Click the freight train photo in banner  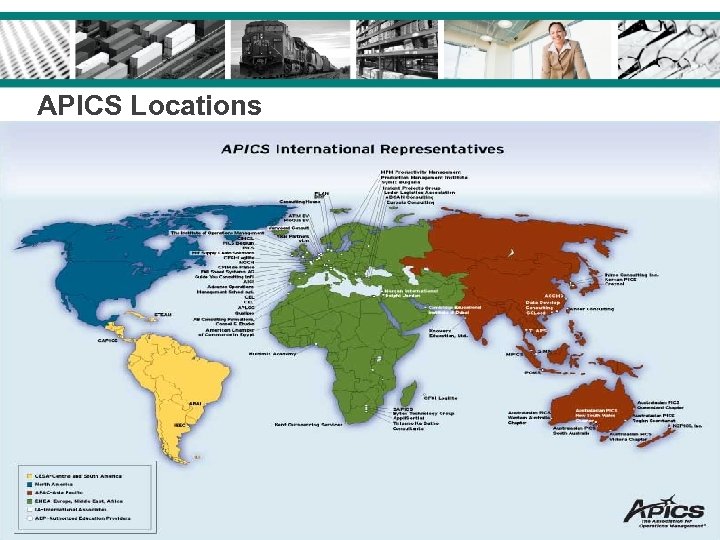click(291, 50)
